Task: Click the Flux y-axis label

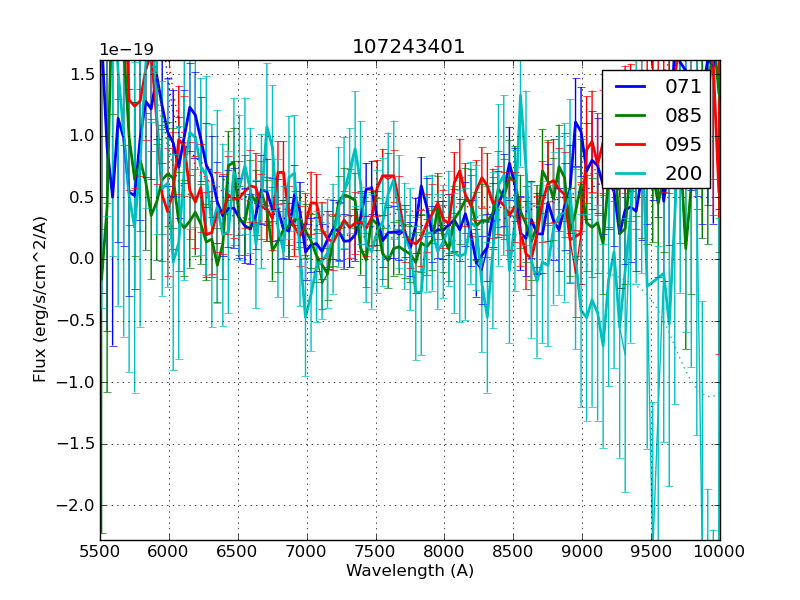Action: click(40, 299)
